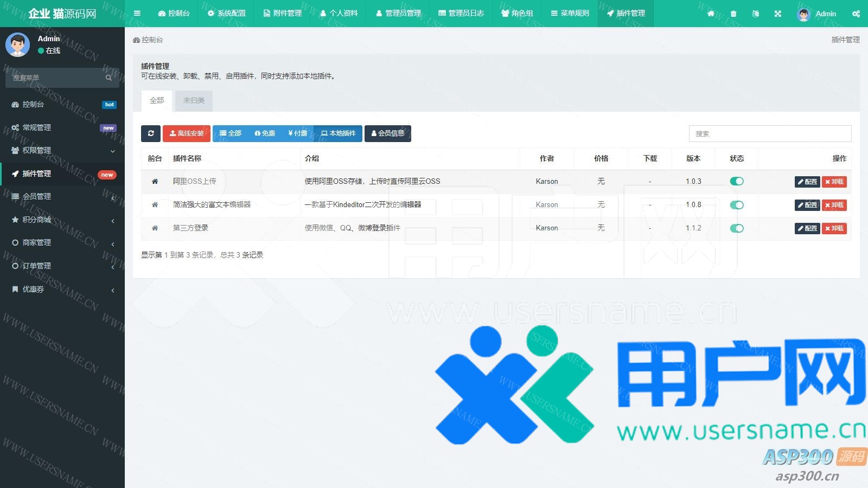868x488 pixels.
Task: Turn off the 第三方登录 plugin switch
Action: tap(736, 228)
